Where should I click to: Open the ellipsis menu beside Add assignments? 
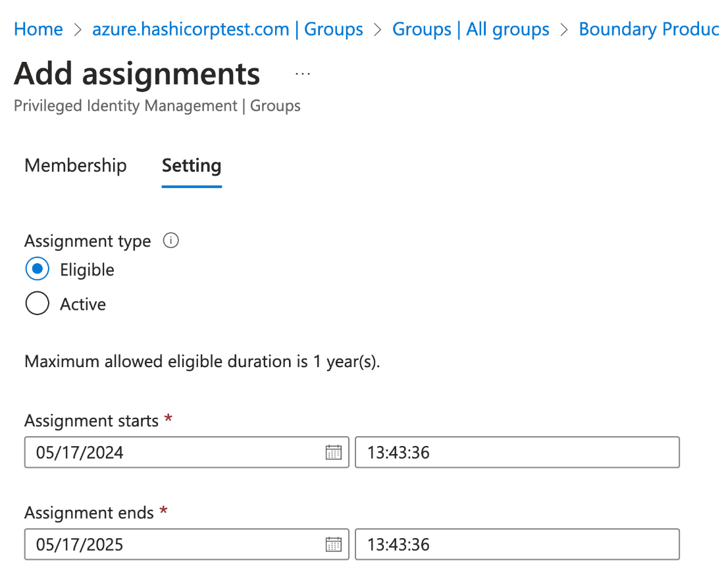(303, 74)
